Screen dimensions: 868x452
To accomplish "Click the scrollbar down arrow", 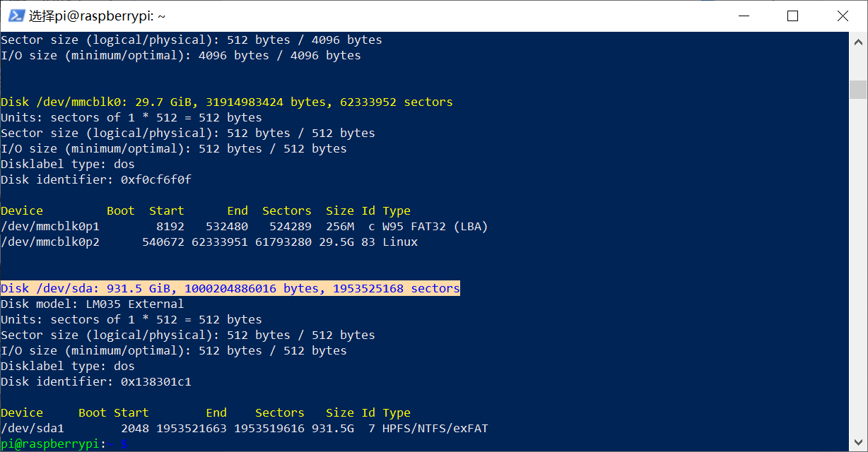I will pos(858,444).
